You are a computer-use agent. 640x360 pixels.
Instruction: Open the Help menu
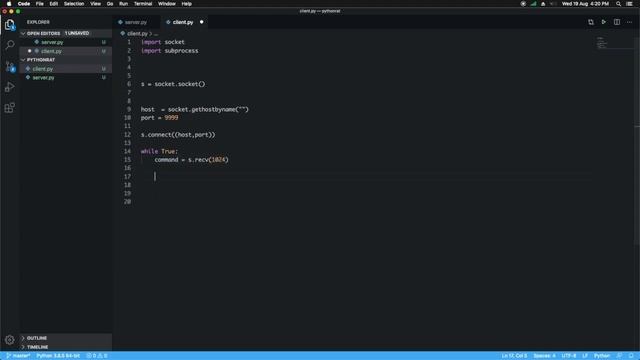187,4
